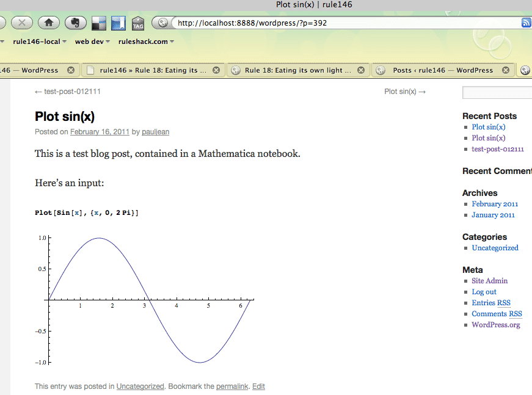Follow the Log out link
532x395 pixels.
[x=484, y=292]
